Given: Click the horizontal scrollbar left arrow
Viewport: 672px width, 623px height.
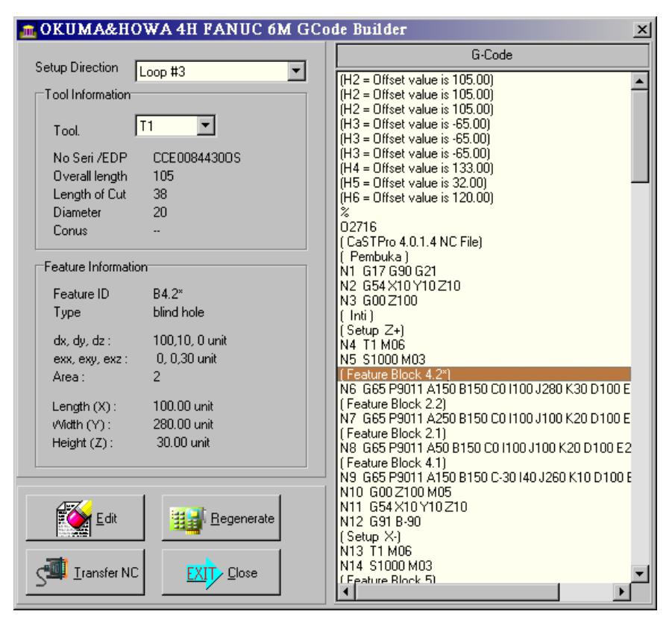Looking at the screenshot, I should coord(346,592).
